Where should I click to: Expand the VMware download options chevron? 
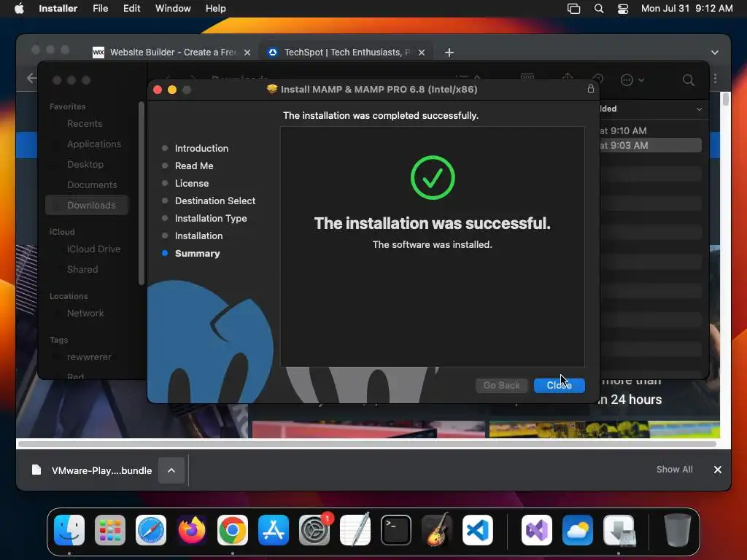(171, 470)
